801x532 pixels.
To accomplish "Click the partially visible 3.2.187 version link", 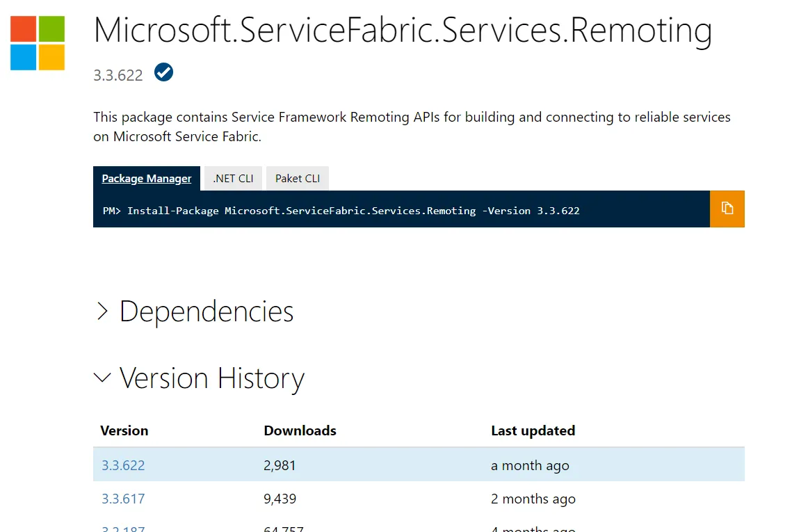I will (123, 529).
